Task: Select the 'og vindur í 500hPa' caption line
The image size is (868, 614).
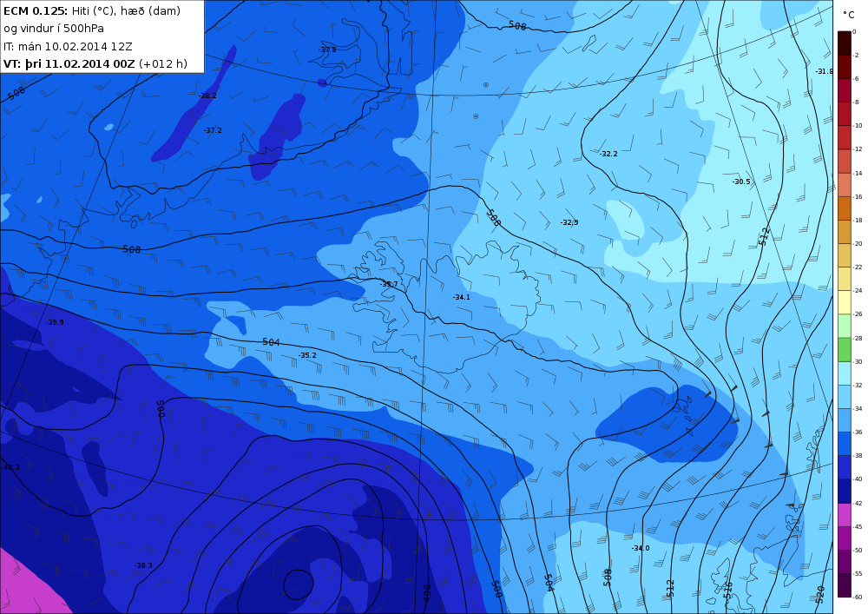Action: (x=54, y=29)
